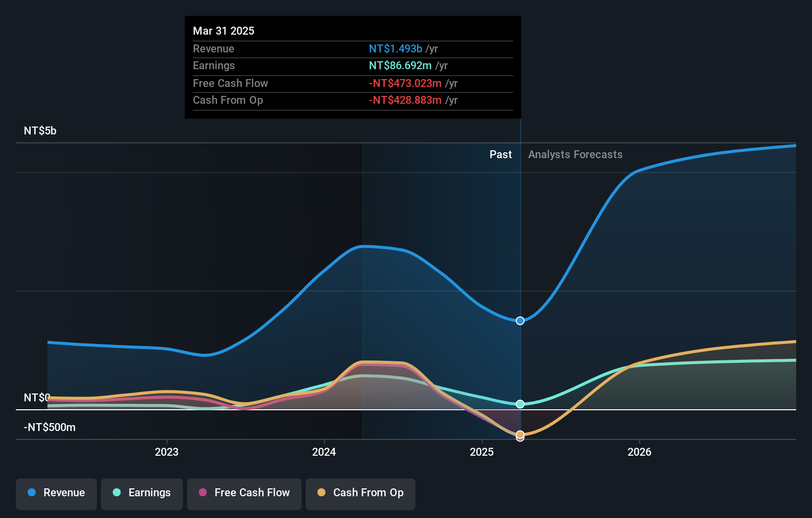This screenshot has height=518, width=812.
Task: Click the -NT$428.883m cash from op value
Action: pos(405,100)
